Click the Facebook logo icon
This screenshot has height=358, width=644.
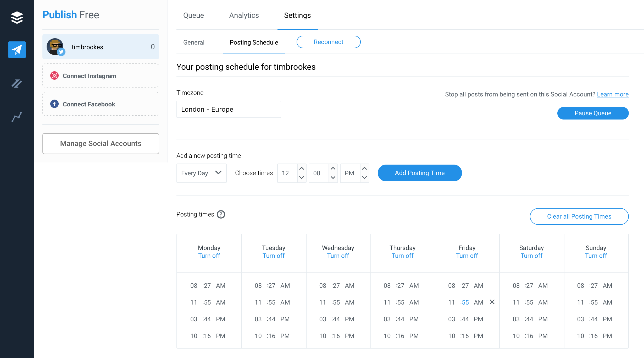click(54, 104)
